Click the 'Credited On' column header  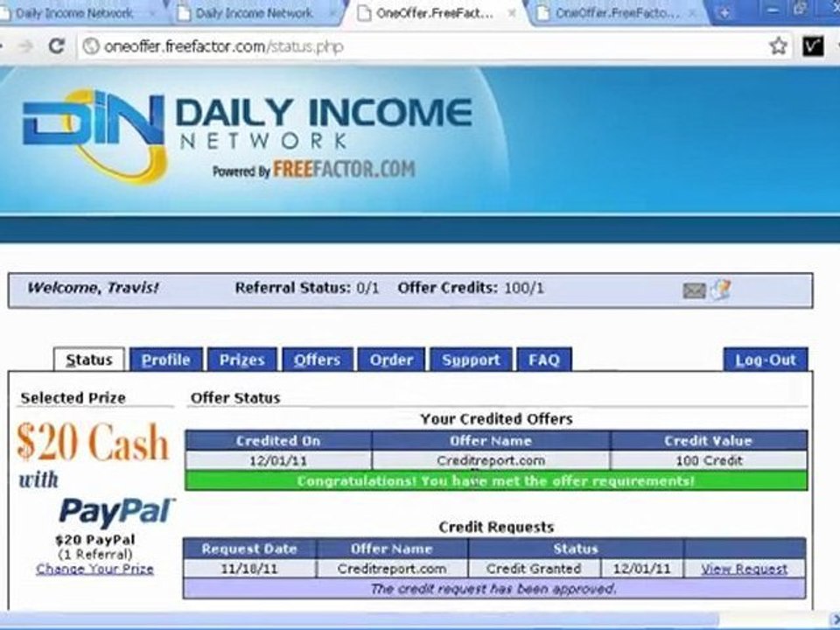pyautogui.click(x=278, y=441)
